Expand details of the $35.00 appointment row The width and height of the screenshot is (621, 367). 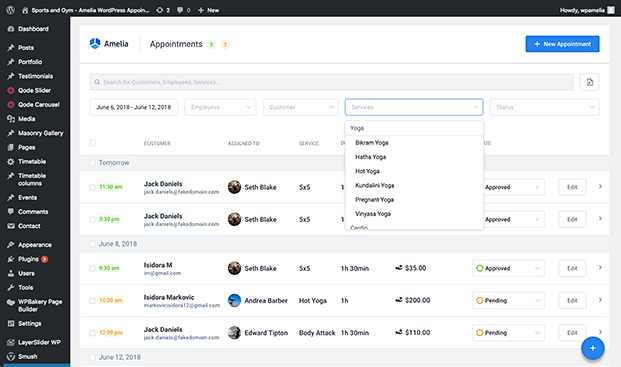(600, 268)
